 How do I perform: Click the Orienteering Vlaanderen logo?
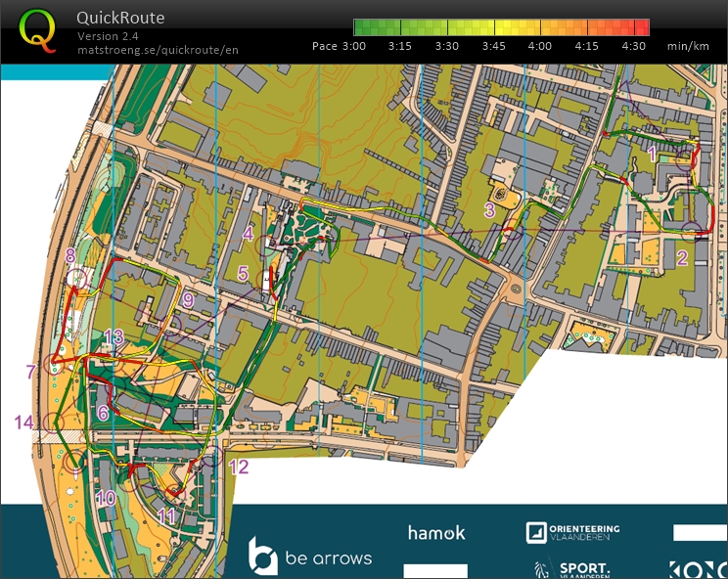click(572, 533)
